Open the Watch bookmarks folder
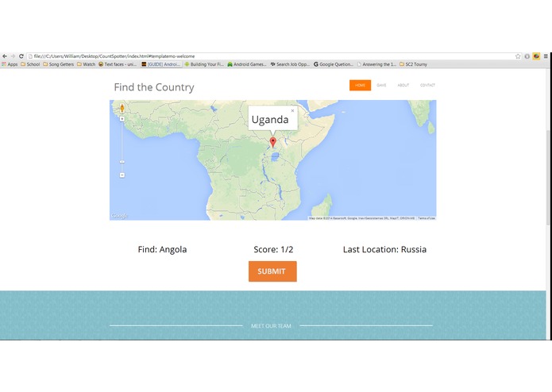This screenshot has width=552, height=392. point(87,64)
